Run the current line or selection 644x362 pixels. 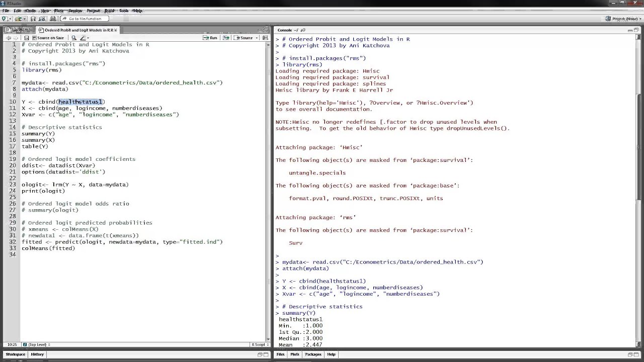click(x=210, y=38)
